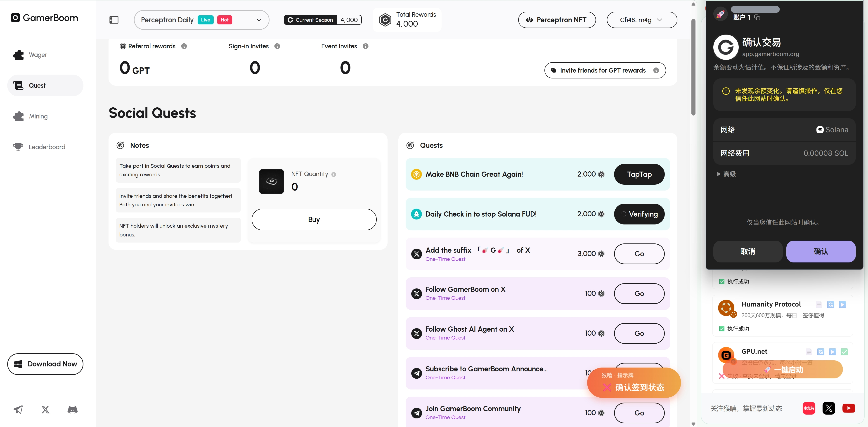This screenshot has height=427, width=868.
Task: Select the Quest sidebar item
Action: [45, 85]
